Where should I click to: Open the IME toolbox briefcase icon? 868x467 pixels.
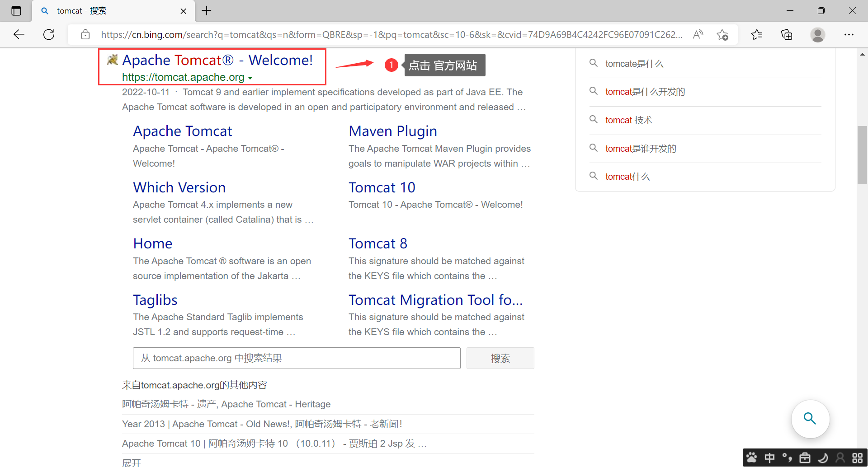pos(805,458)
